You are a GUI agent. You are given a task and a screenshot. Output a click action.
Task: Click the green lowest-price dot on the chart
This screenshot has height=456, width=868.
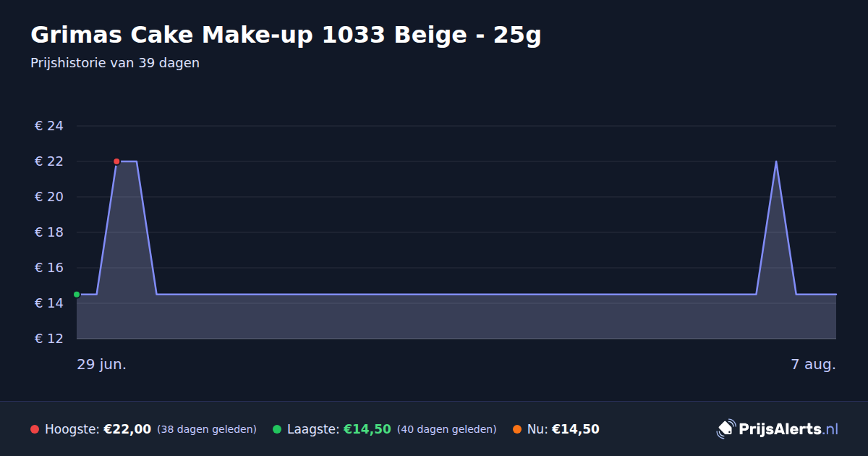pos(77,295)
